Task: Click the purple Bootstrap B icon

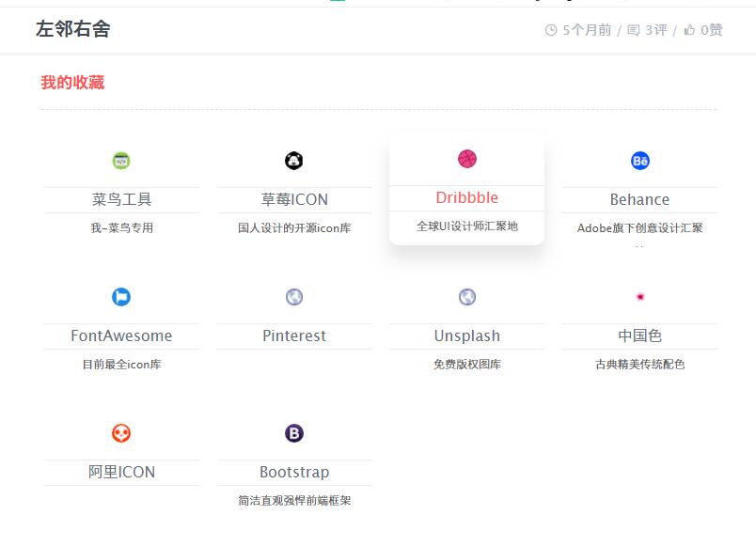Action: 294,433
